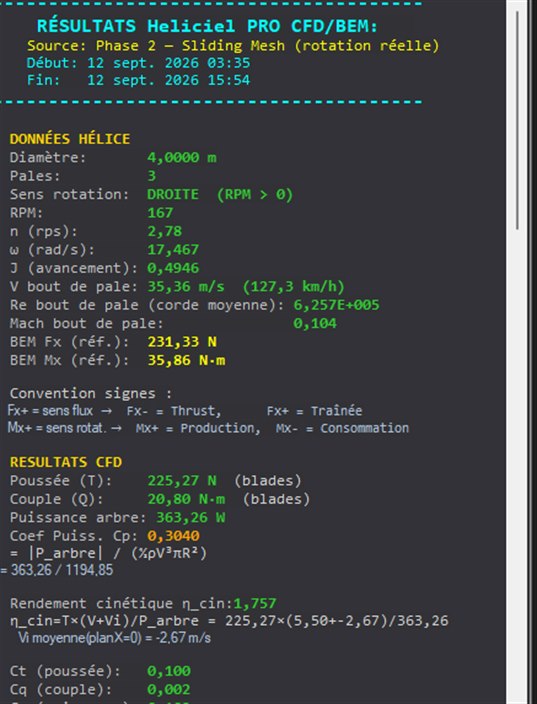Click the J (avancement) value 0,4946
The image size is (537, 704).
pos(173,268)
